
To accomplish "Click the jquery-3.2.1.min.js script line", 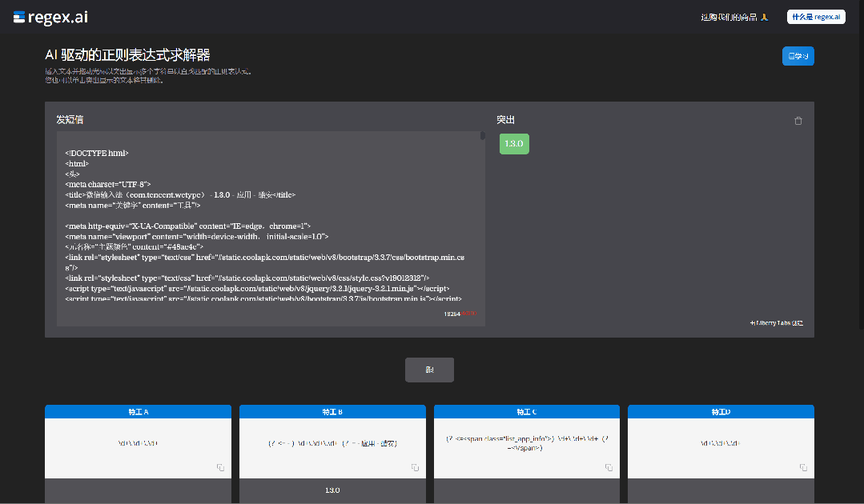I will point(257,288).
